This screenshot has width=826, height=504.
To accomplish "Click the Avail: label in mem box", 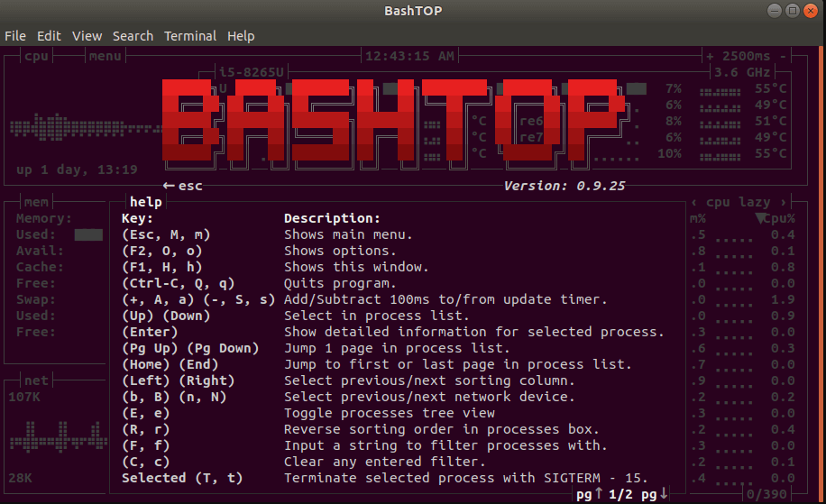I will [x=40, y=251].
